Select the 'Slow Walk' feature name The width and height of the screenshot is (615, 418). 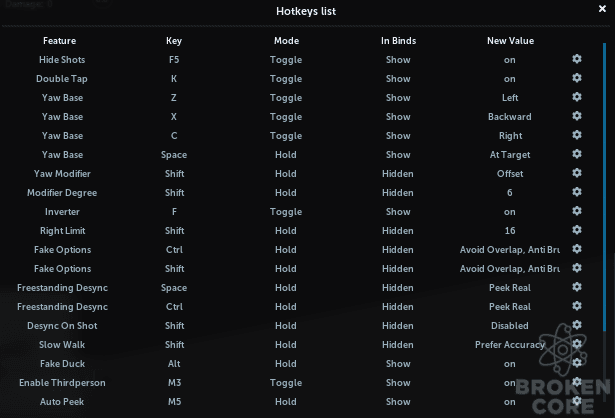point(62,345)
